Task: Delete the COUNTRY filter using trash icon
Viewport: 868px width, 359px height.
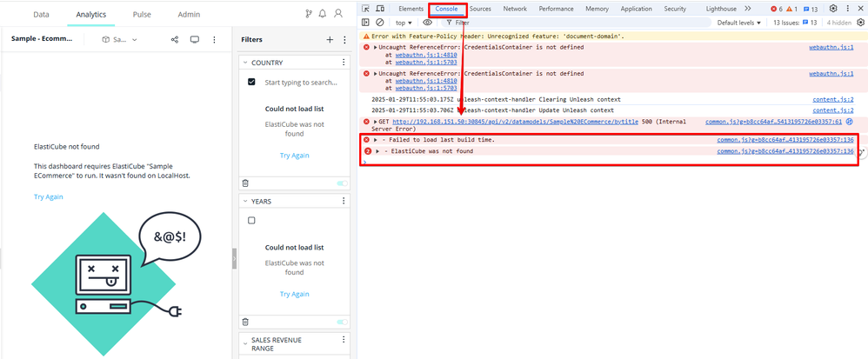Action: coord(245,183)
